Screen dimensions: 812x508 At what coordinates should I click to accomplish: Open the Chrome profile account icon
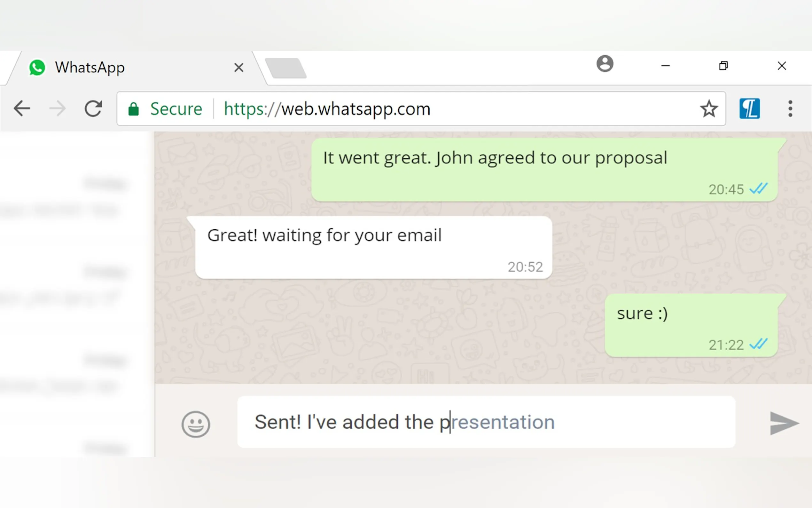[x=605, y=64]
